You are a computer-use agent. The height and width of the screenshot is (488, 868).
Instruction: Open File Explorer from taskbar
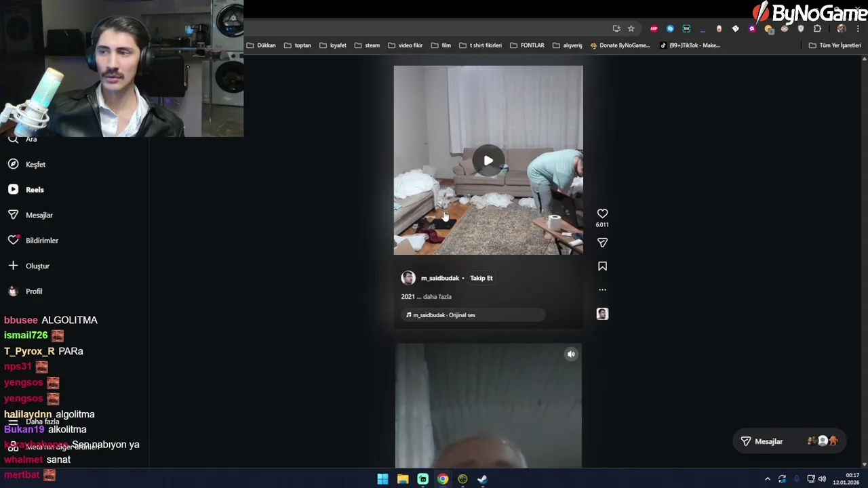(x=403, y=479)
